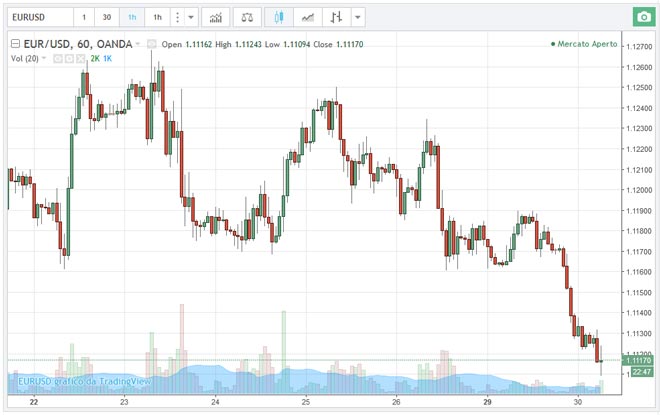Collapse the EUR/USD legend box
This screenshot has width=660, height=415.
coord(16,44)
